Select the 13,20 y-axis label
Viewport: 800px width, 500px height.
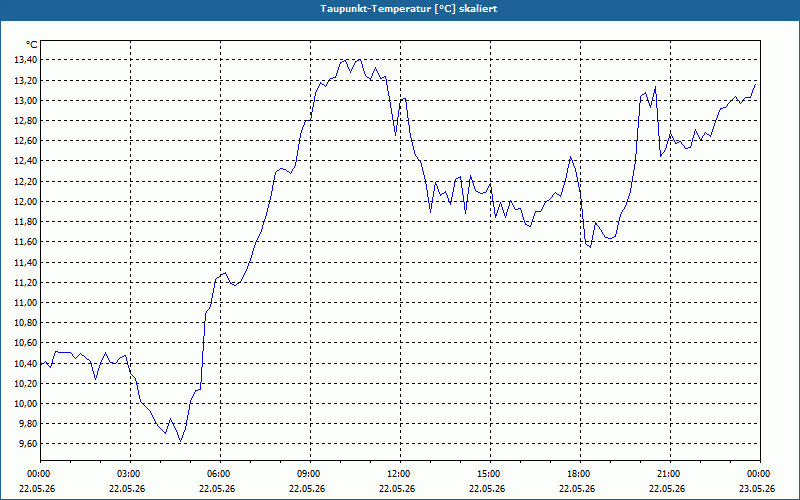point(27,81)
